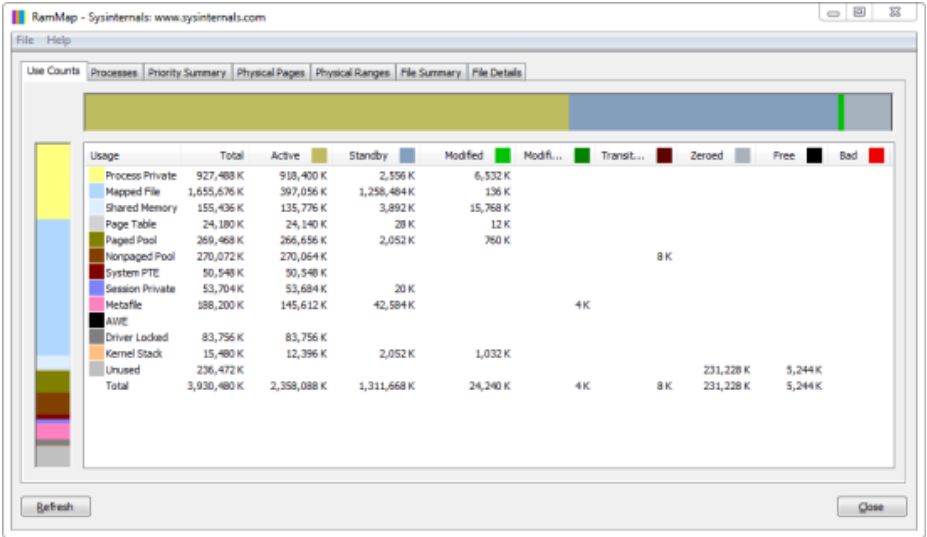Open the File menu
The width and height of the screenshot is (927, 537).
click(x=25, y=40)
